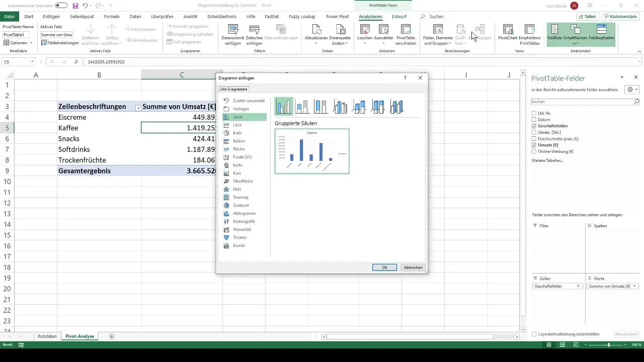Uncheck the Umsatz [€] field
Viewport: 644px width, 362px height.
pyautogui.click(x=534, y=145)
